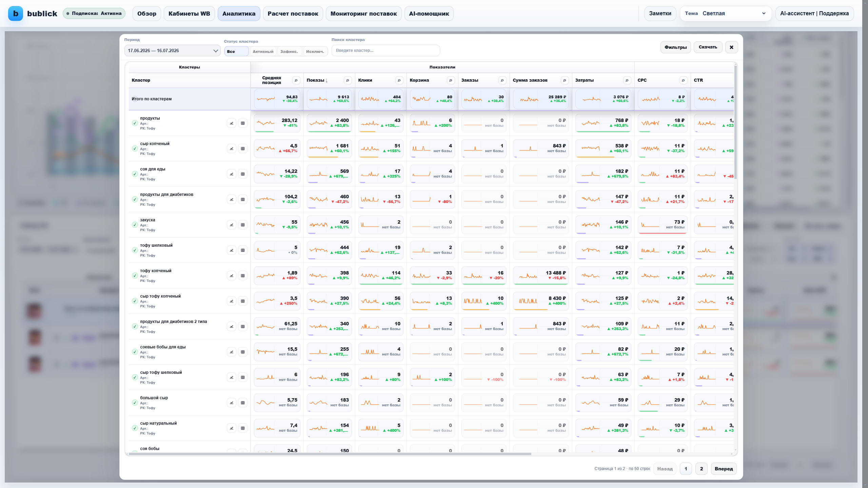This screenshot has width=868, height=488.
Task: Click search icon in Средняя позиция header
Action: (x=296, y=80)
